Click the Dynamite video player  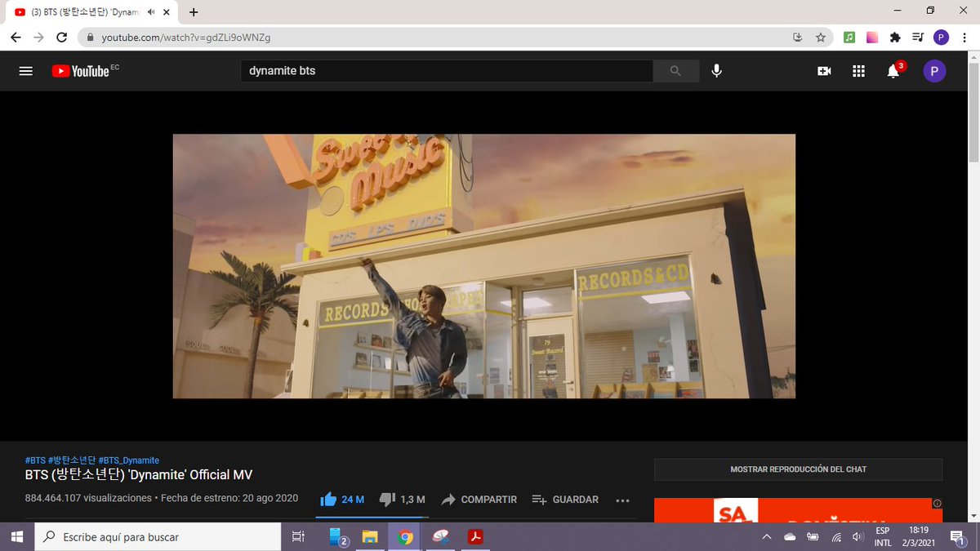point(484,266)
